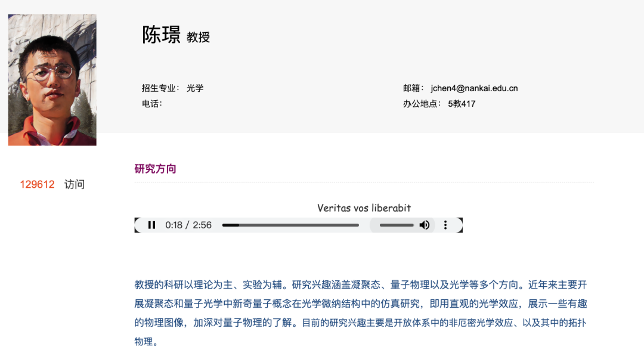Click the 电话 label
Screen dimensions: 644x353
[x=151, y=104]
